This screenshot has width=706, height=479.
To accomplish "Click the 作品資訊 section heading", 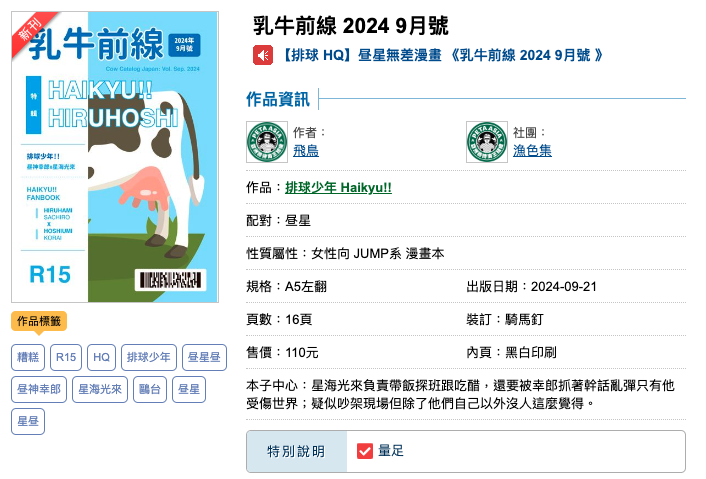I will [278, 99].
